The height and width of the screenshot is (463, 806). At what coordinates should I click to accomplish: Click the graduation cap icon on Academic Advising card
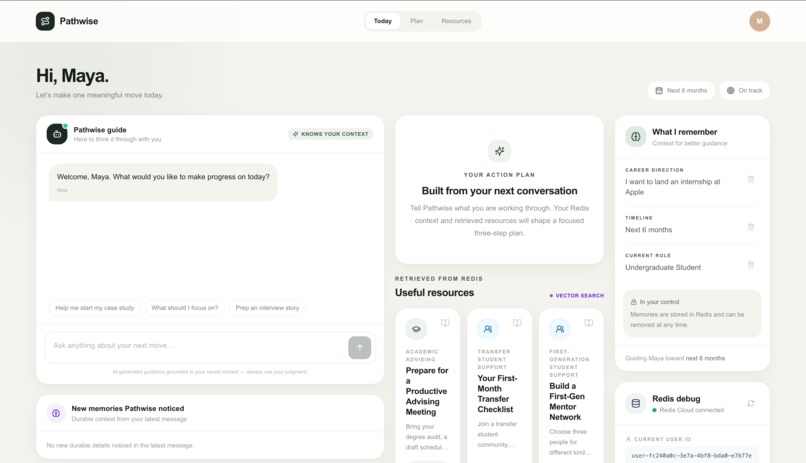click(416, 329)
